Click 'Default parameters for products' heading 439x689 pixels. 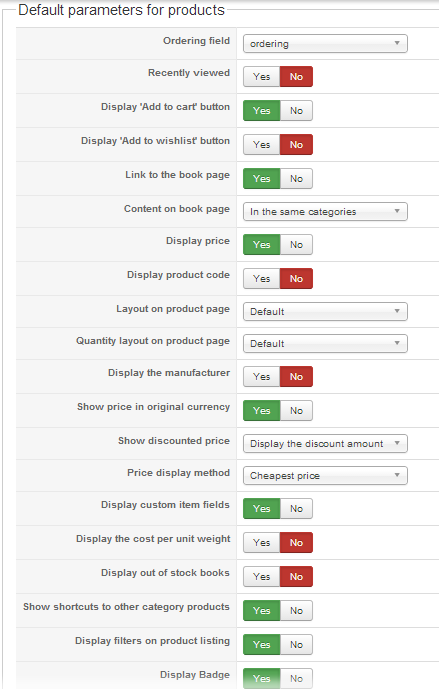pyautogui.click(x=121, y=10)
